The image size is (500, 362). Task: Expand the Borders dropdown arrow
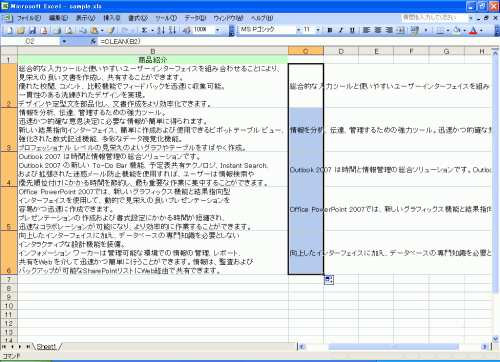coord(448,31)
